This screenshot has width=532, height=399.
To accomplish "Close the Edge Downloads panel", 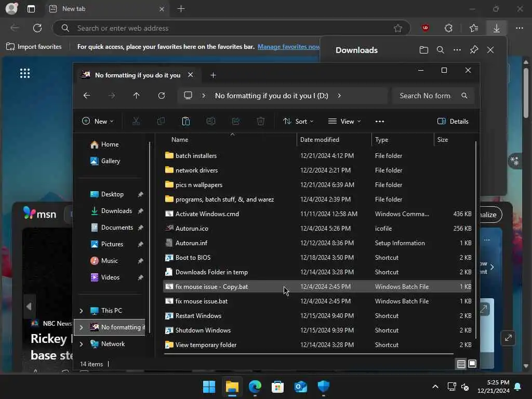I will click(x=490, y=50).
